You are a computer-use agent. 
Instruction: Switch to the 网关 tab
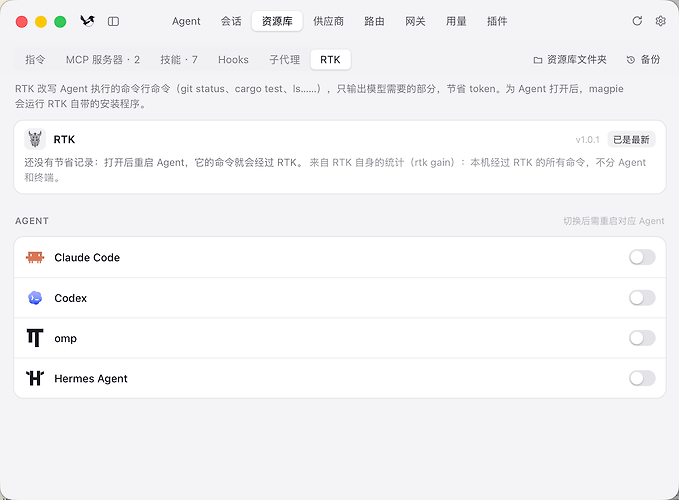point(415,21)
